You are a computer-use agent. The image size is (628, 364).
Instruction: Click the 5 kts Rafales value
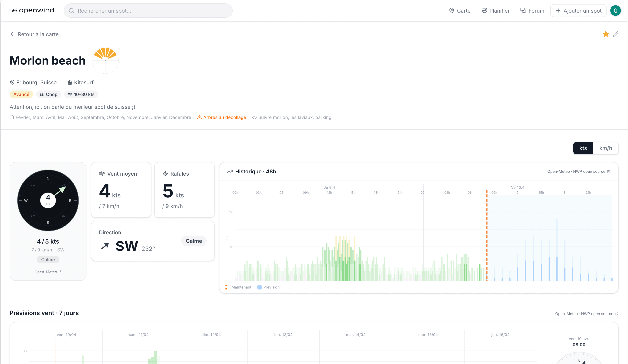(x=173, y=191)
